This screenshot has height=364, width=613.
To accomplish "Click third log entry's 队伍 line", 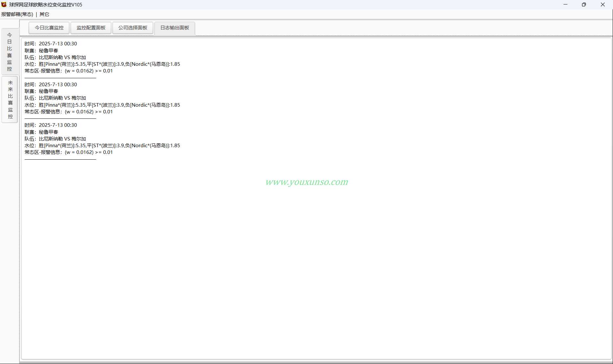I will pyautogui.click(x=56, y=139).
